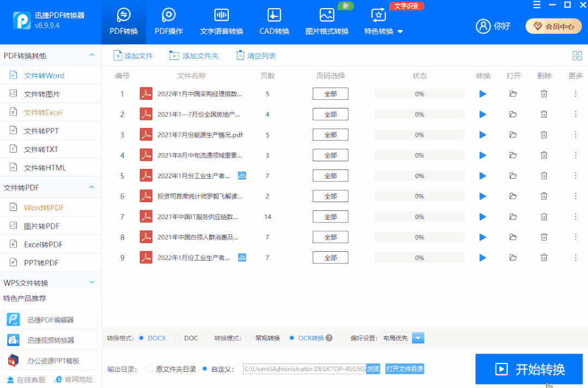Switch to CAD转换 tab
This screenshot has width=588, height=388.
coord(274,22)
